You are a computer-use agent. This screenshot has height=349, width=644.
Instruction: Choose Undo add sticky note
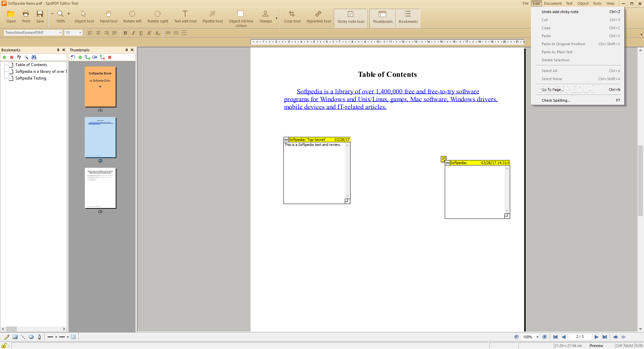click(x=578, y=12)
